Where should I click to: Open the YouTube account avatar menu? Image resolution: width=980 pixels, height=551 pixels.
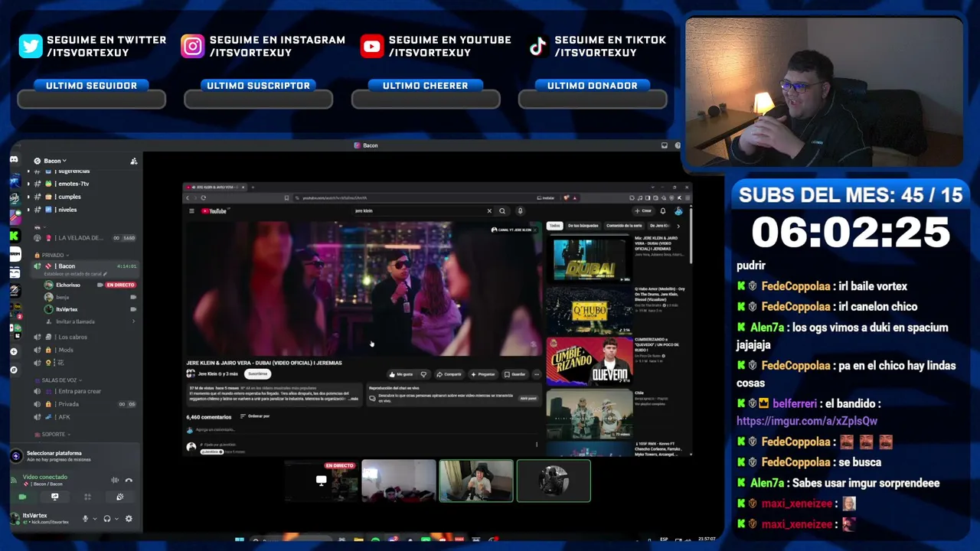coord(678,211)
